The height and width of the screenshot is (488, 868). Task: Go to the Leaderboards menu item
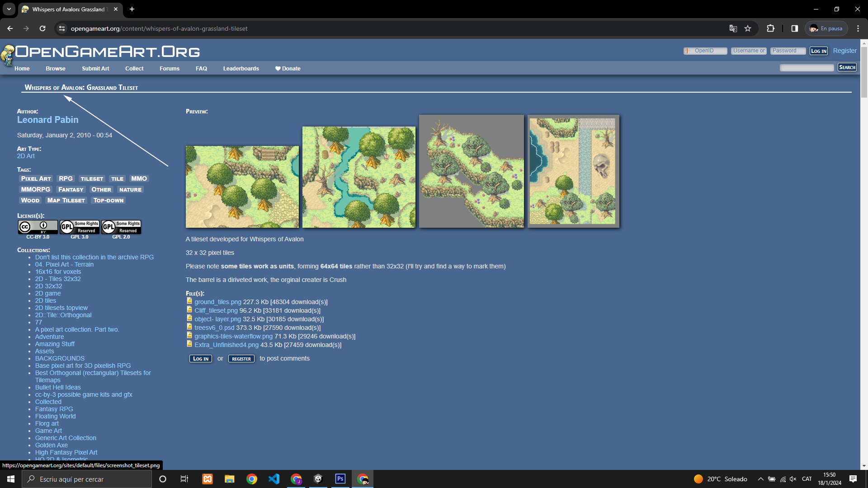(241, 69)
